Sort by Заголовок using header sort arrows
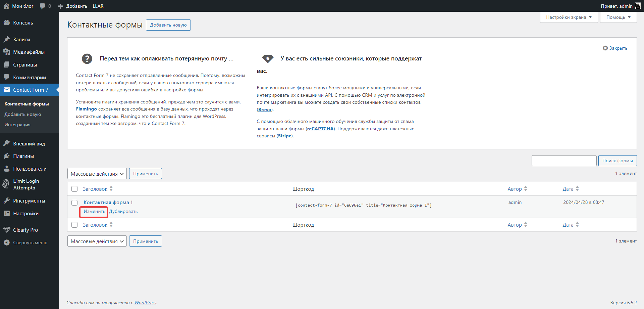The width and height of the screenshot is (644, 309). pyautogui.click(x=111, y=189)
